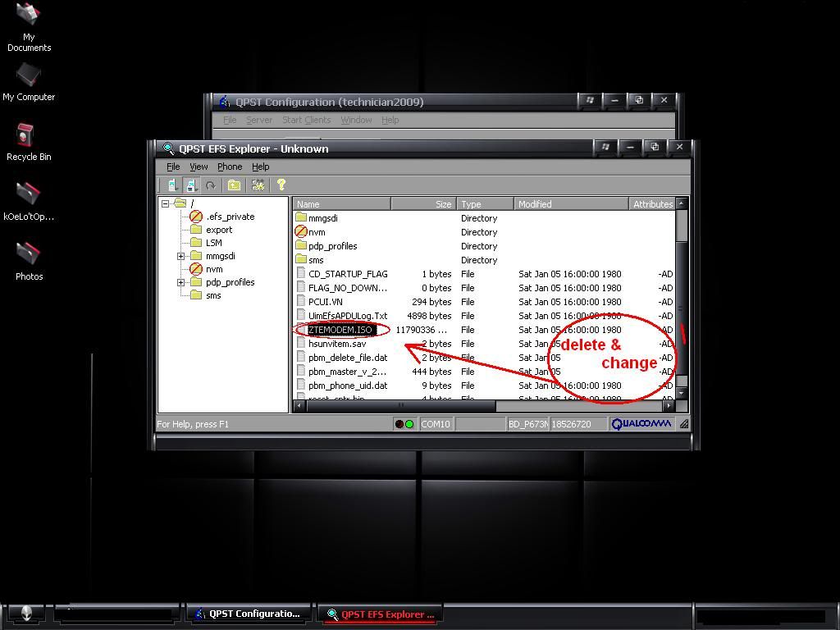The height and width of the screenshot is (630, 840).
Task: Sort by the Size column header
Action: [424, 204]
